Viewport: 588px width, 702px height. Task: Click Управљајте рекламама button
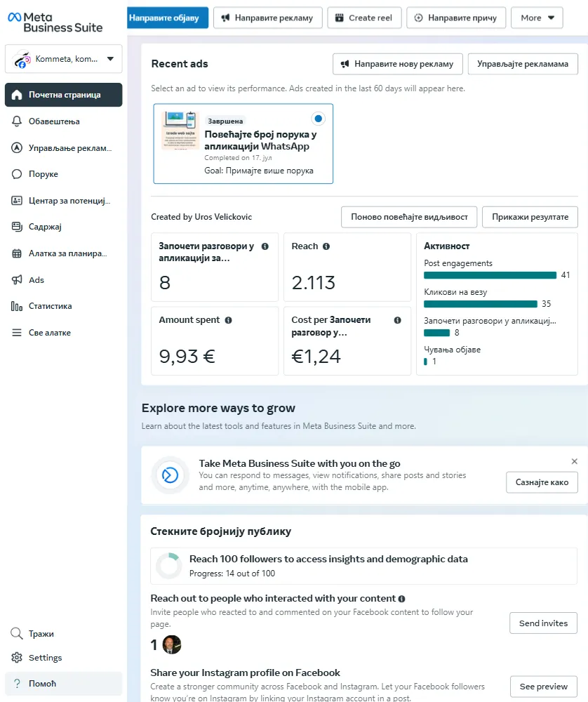point(523,64)
